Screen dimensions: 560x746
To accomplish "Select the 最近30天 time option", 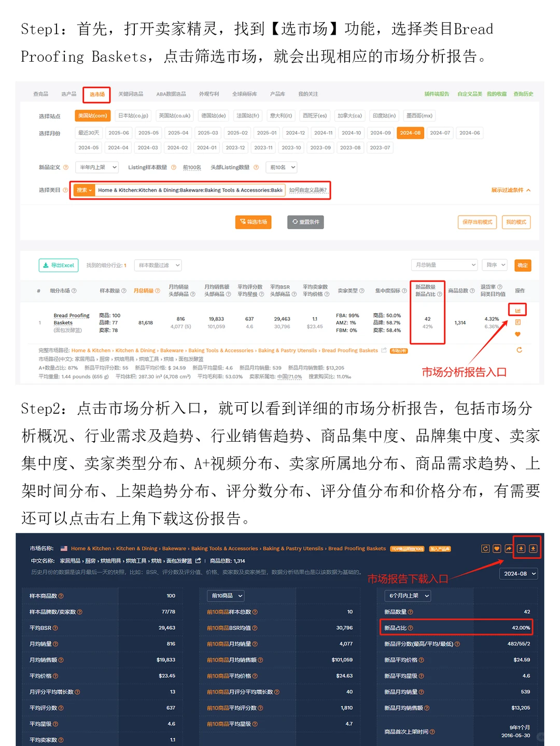I will coord(88,133).
